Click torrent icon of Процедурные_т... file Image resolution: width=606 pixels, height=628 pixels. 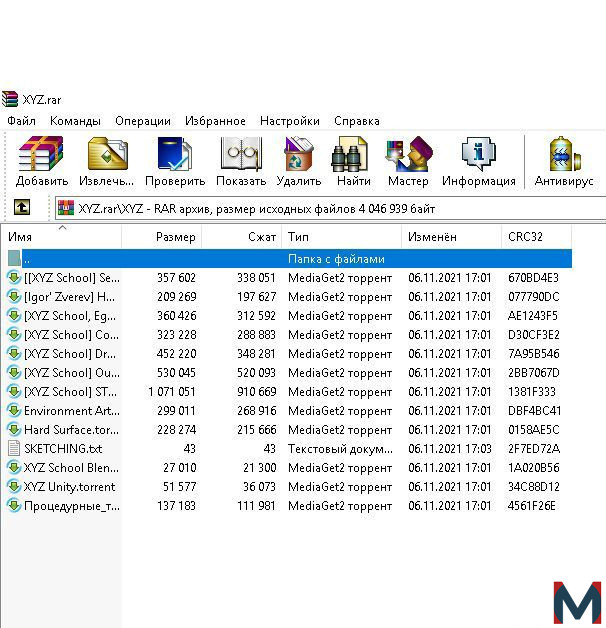(14, 506)
